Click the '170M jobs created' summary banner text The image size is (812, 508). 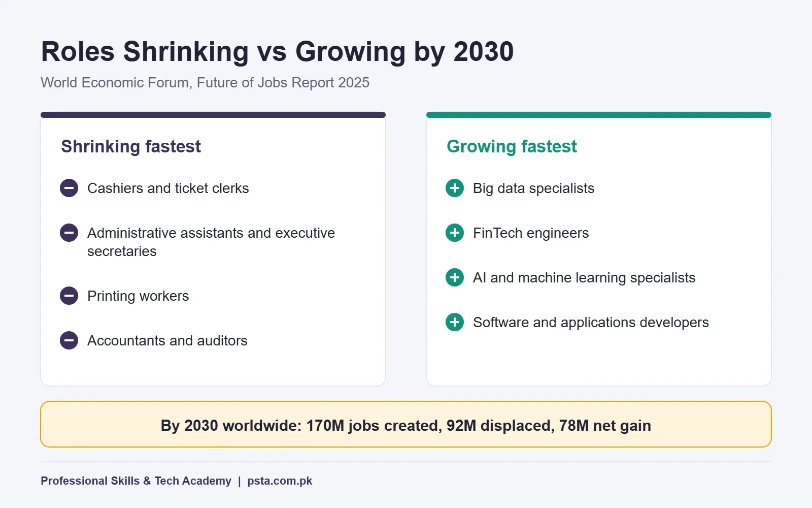tap(406, 425)
